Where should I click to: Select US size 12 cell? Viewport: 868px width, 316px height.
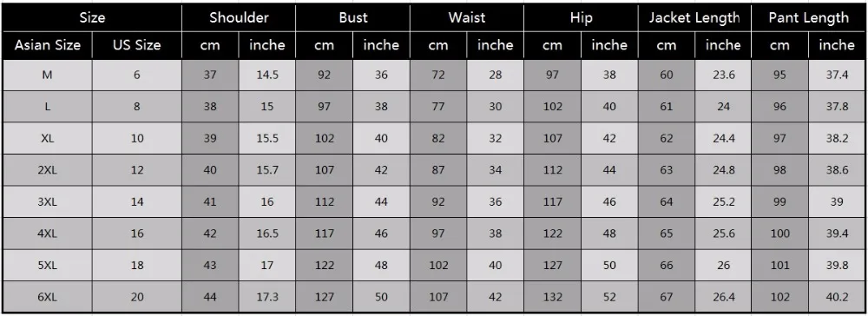(x=137, y=170)
